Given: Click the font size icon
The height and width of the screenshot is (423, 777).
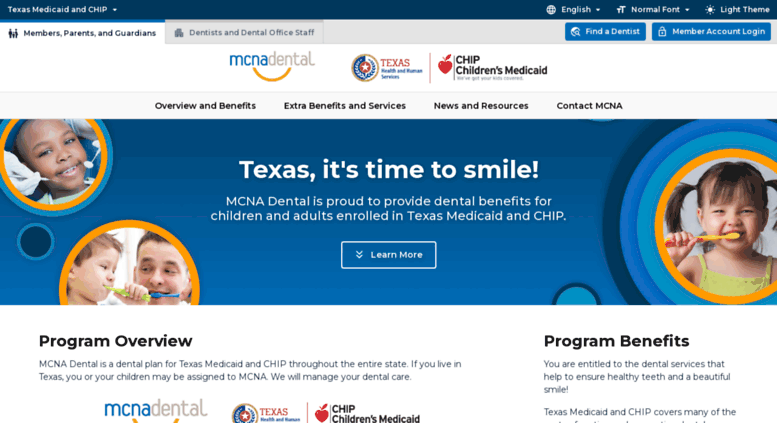Looking at the screenshot, I should [x=621, y=9].
